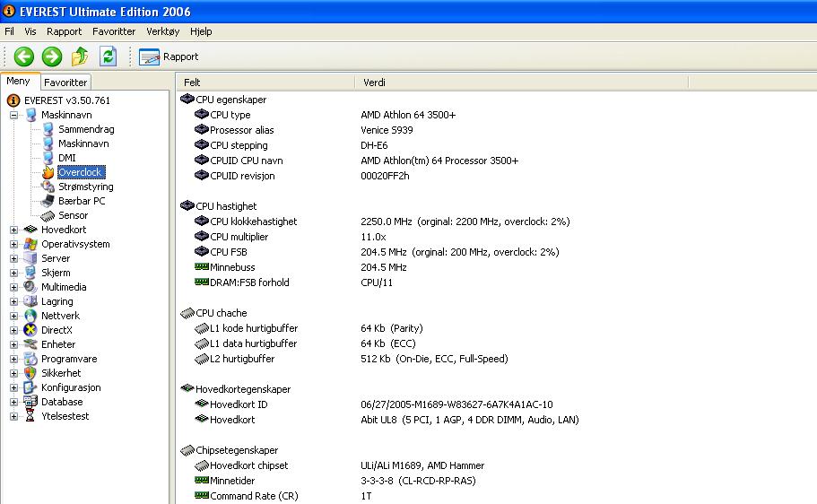Click the DirectX X icon
The width and height of the screenshot is (817, 504).
coord(30,330)
